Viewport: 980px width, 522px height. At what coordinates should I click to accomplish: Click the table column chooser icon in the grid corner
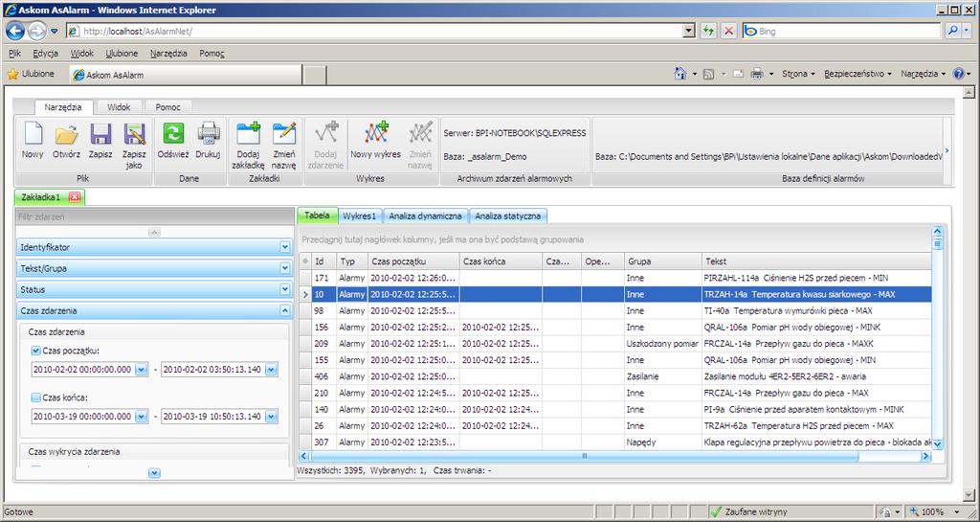[x=305, y=261]
